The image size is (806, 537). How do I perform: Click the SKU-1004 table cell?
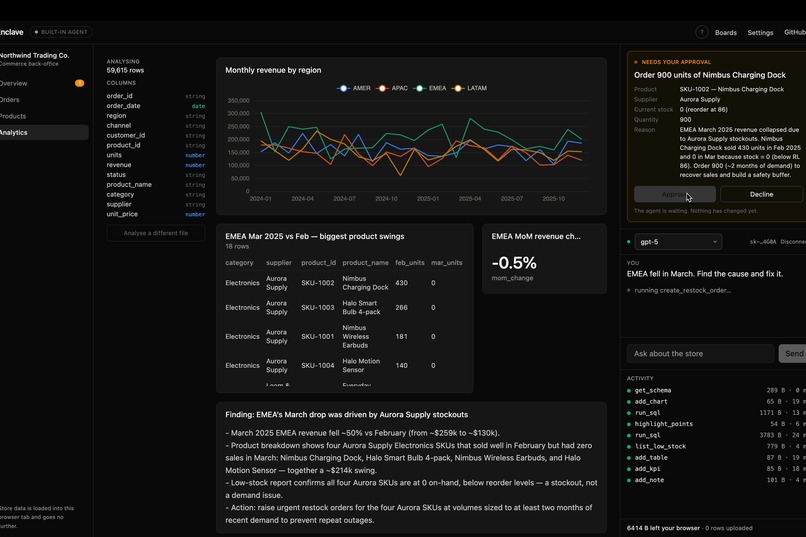[318, 365]
